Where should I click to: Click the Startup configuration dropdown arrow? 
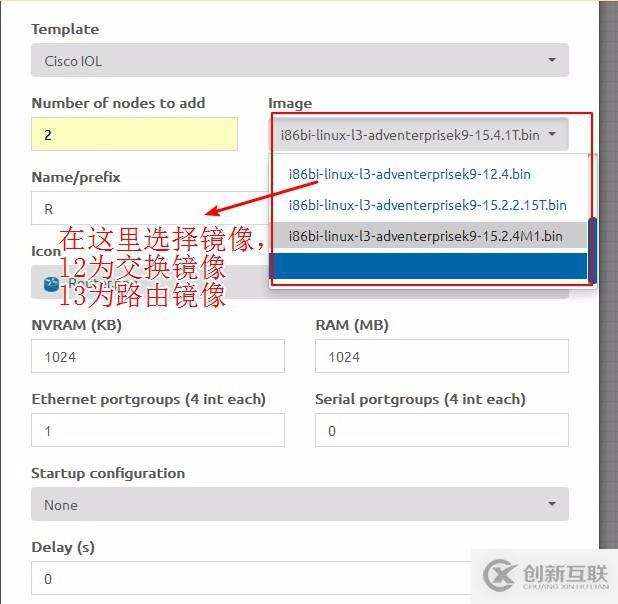click(x=552, y=504)
